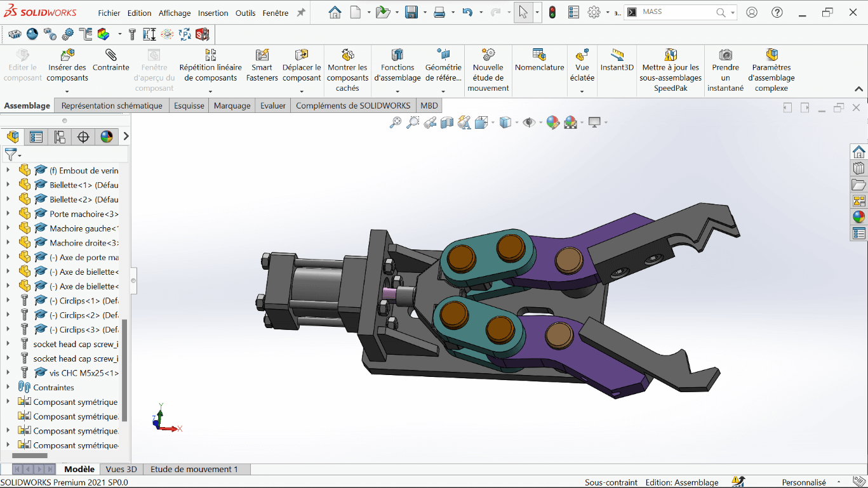Take a snapshot with Prendre un instantané
The image size is (868, 488).
point(725,55)
